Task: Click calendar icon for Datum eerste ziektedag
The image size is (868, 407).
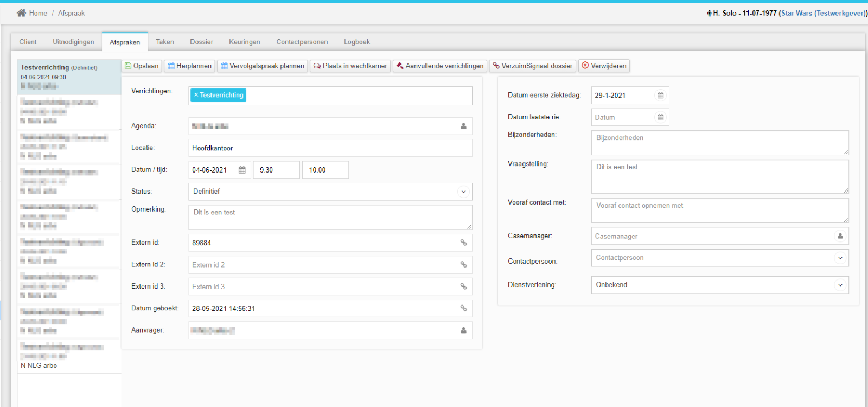Action: 660,96
